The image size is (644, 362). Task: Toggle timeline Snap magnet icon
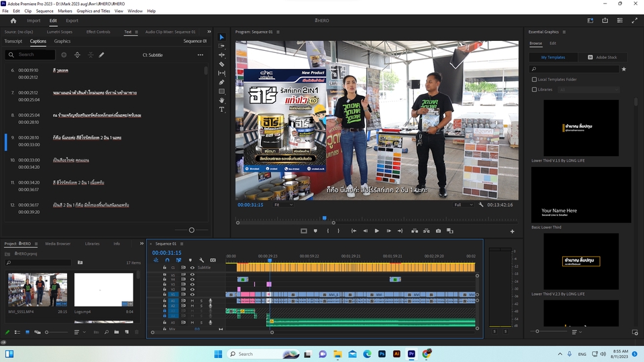pos(167,260)
